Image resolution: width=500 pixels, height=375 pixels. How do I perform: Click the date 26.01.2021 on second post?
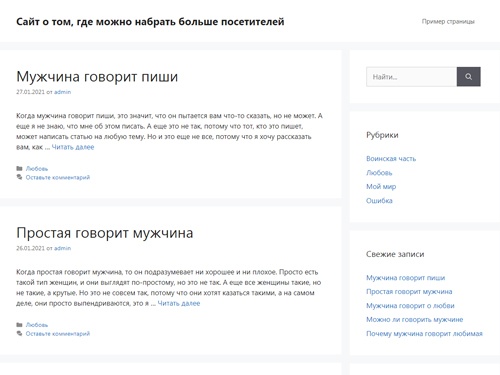click(30, 248)
